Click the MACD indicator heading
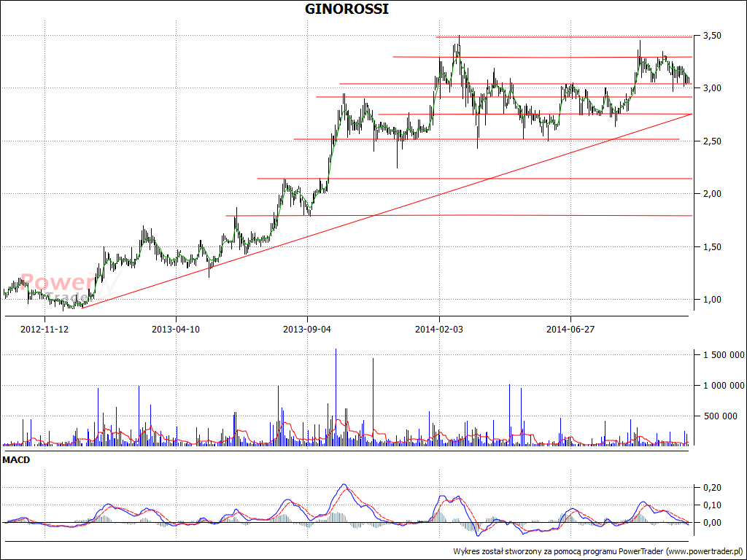747x560 pixels. coord(16,460)
